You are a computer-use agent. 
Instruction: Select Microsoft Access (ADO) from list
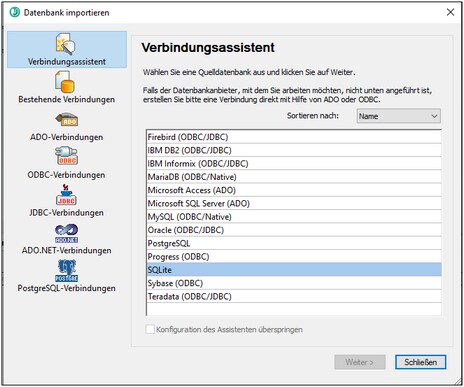pyautogui.click(x=294, y=190)
